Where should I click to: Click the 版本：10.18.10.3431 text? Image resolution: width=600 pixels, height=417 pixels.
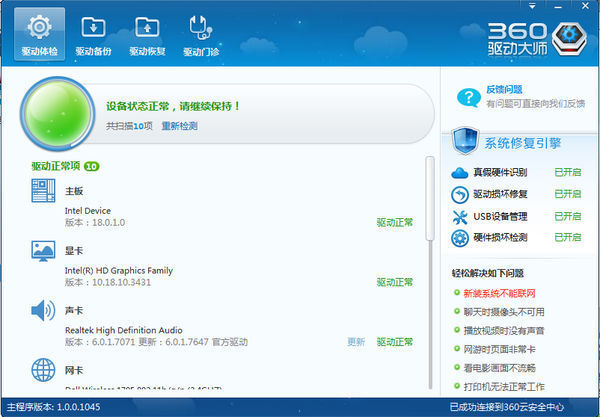point(108,282)
